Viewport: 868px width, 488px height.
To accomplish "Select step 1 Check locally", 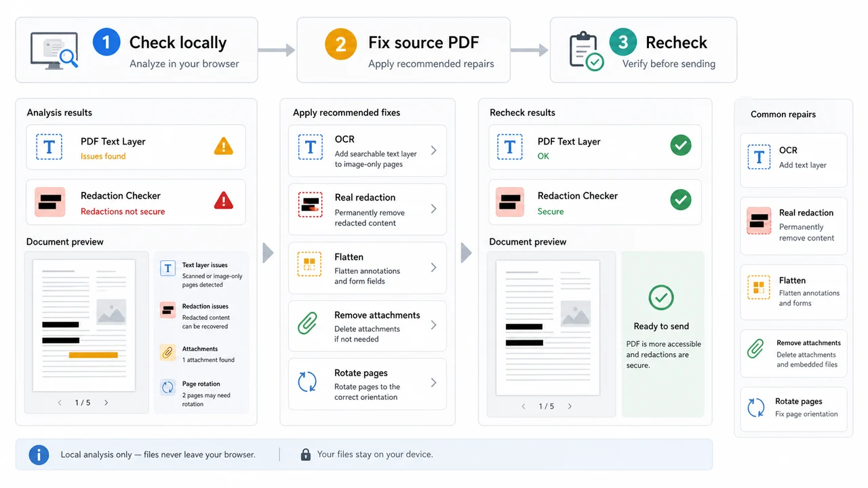I will pos(136,50).
